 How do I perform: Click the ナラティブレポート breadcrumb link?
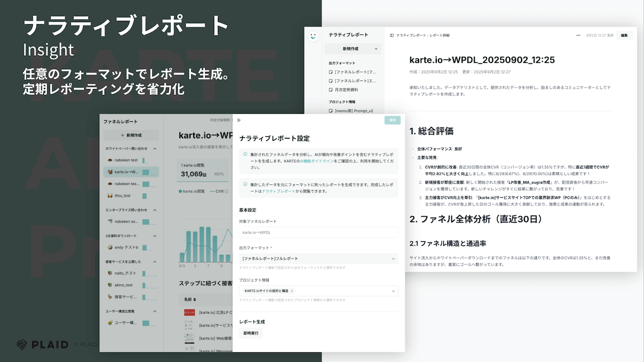point(411,35)
